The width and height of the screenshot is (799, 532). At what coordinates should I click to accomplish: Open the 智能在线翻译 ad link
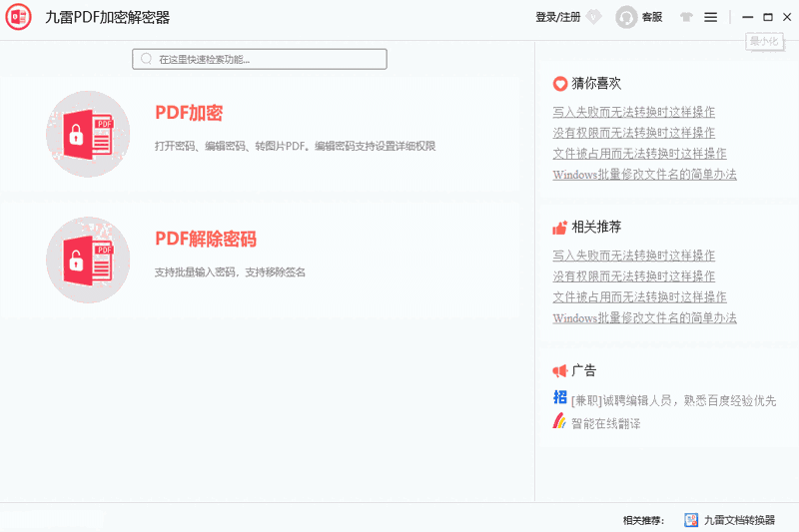[x=606, y=423]
